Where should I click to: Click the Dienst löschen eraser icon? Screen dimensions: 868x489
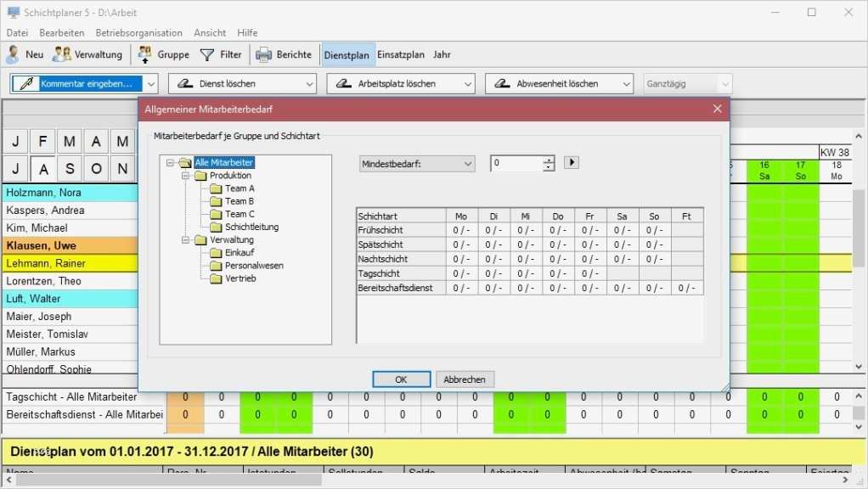(184, 83)
